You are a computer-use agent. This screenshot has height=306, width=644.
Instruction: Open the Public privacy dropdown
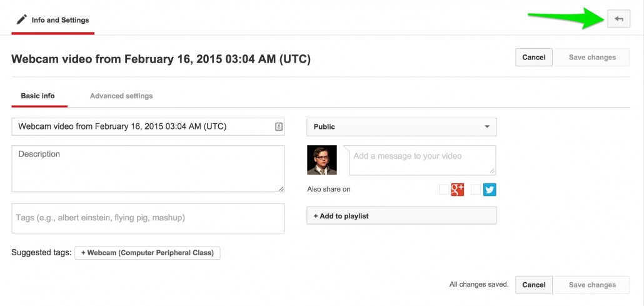(401, 126)
